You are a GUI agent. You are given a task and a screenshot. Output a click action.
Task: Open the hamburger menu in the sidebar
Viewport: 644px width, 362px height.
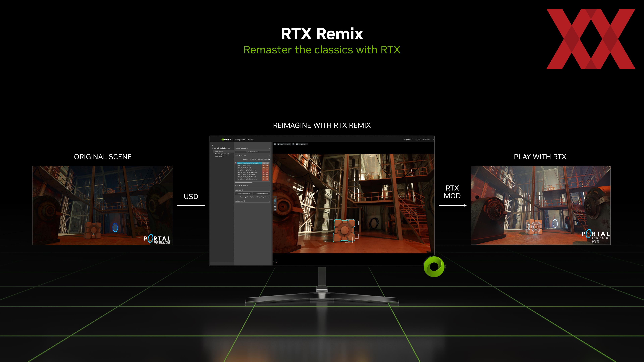click(212, 145)
